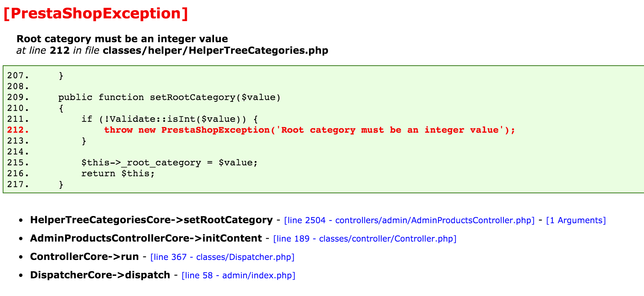The width and height of the screenshot is (644, 296).
Task: Select HelperTreeCategoriesCore->setRootCategory in the stack trace
Action: pyautogui.click(x=151, y=220)
